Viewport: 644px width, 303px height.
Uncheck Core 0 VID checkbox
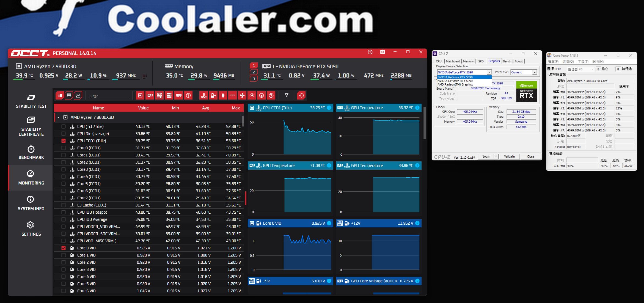pos(64,248)
